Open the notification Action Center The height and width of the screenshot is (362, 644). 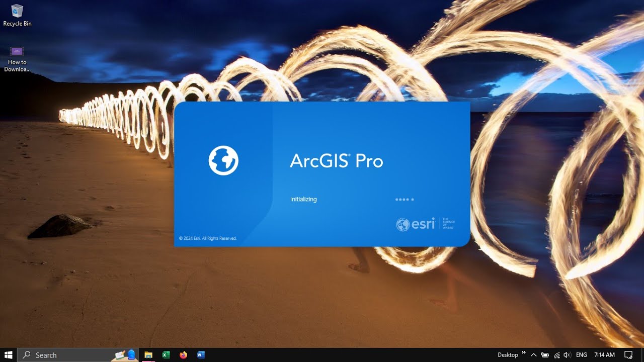628,355
